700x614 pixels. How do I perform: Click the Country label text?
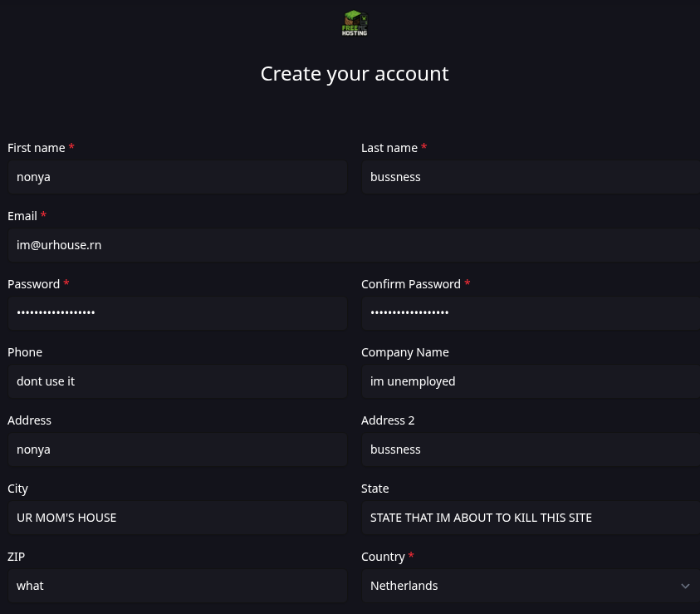tap(383, 557)
